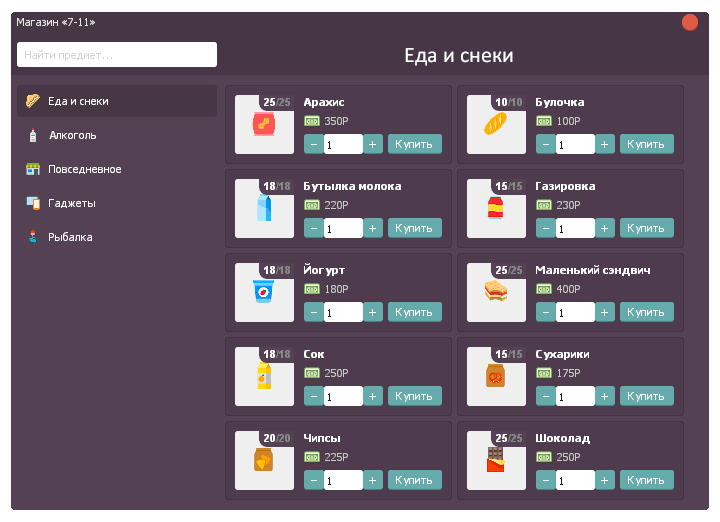Click the small sandwich product icon
Image resolution: width=720 pixels, height=522 pixels.
point(496,292)
